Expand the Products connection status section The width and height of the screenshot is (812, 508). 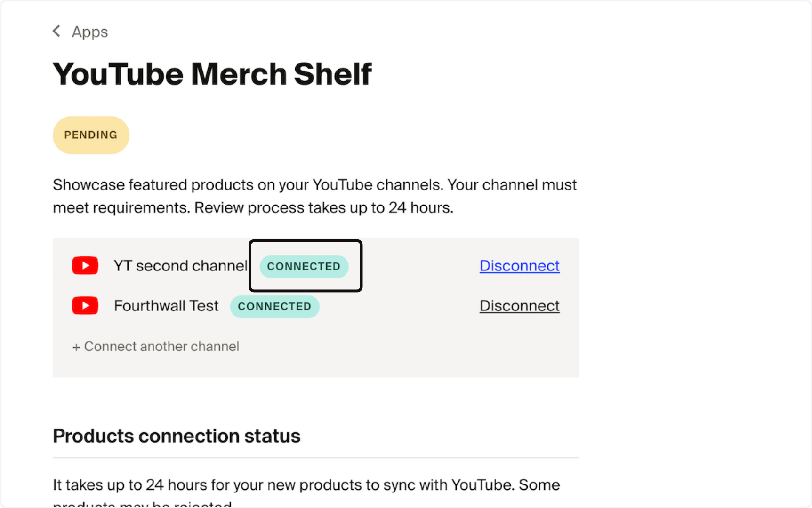click(176, 436)
